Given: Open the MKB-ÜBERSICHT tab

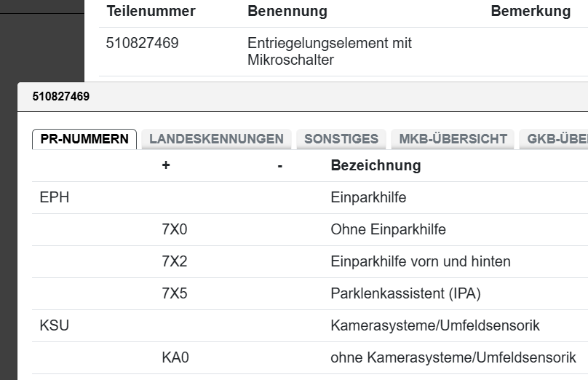Looking at the screenshot, I should 453,139.
